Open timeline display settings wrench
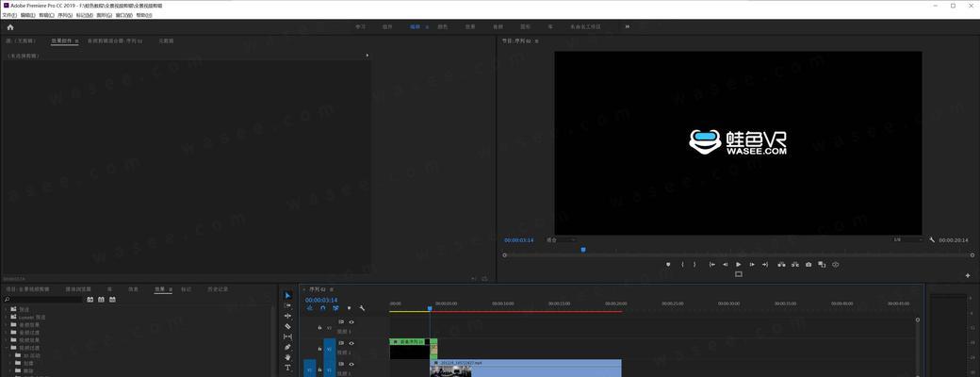The image size is (980, 377). 362,308
